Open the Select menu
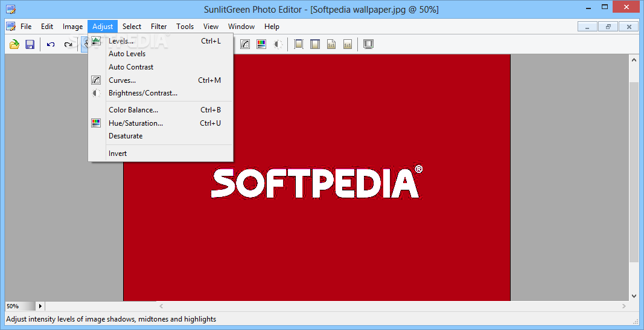 132,27
